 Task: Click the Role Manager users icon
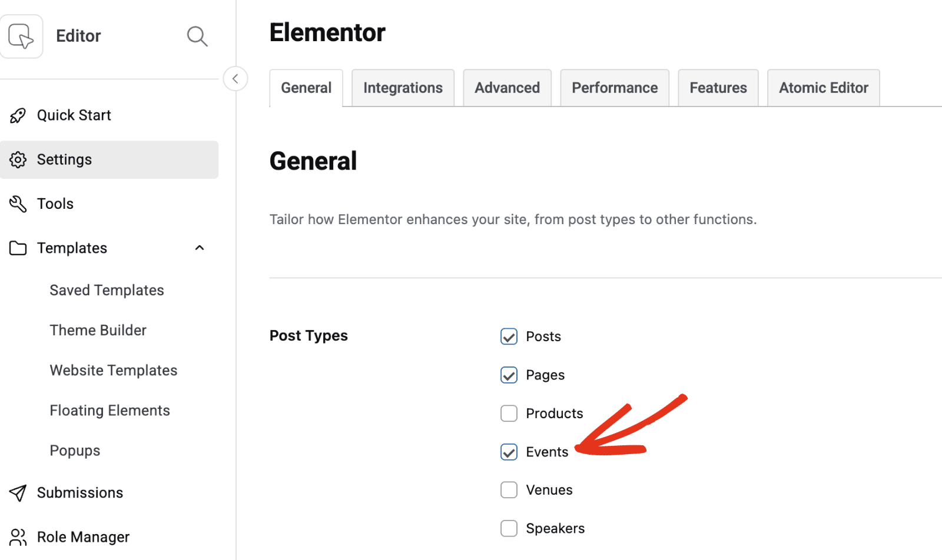18,537
